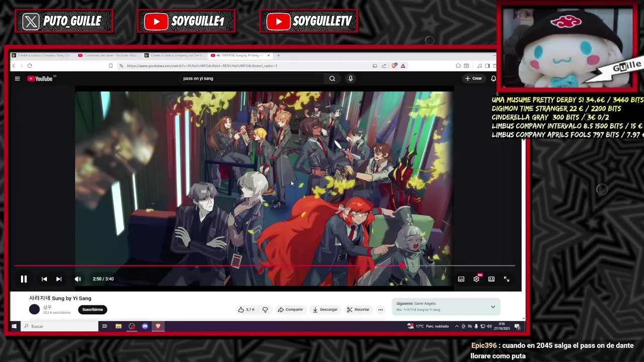The image size is (644, 362).
Task: Dislike the video thumbs down
Action: 265,310
